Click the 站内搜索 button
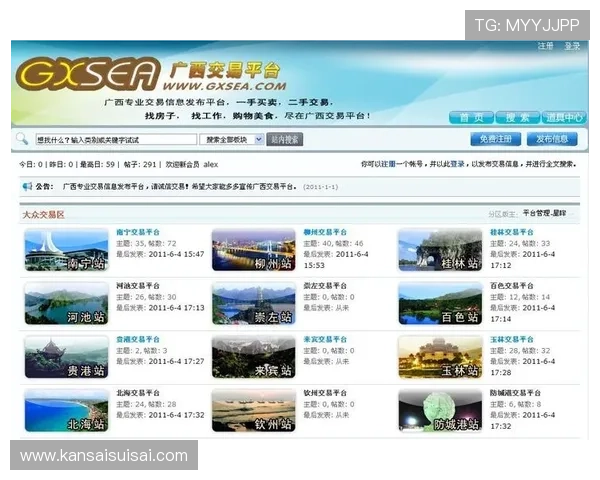 tap(284, 139)
